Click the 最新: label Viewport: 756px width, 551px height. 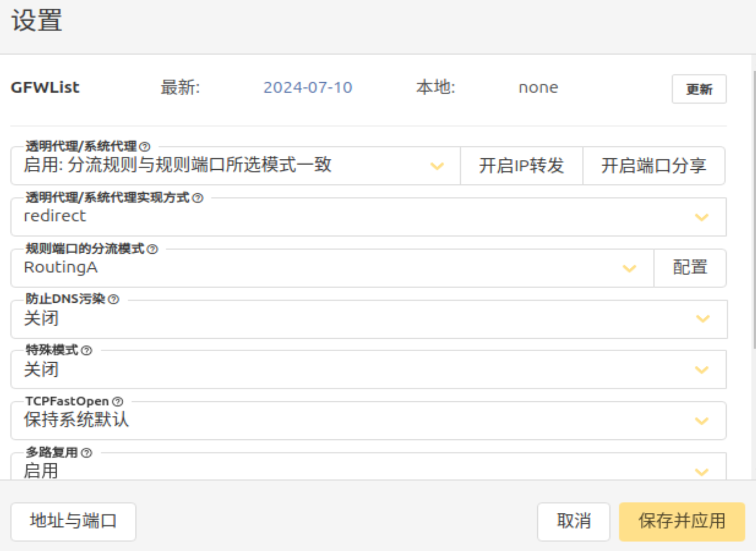180,88
